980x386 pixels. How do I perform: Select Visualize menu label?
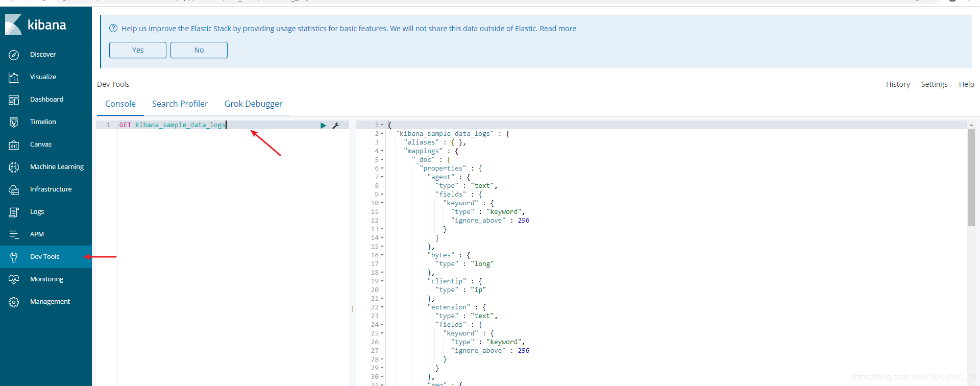[x=43, y=77]
